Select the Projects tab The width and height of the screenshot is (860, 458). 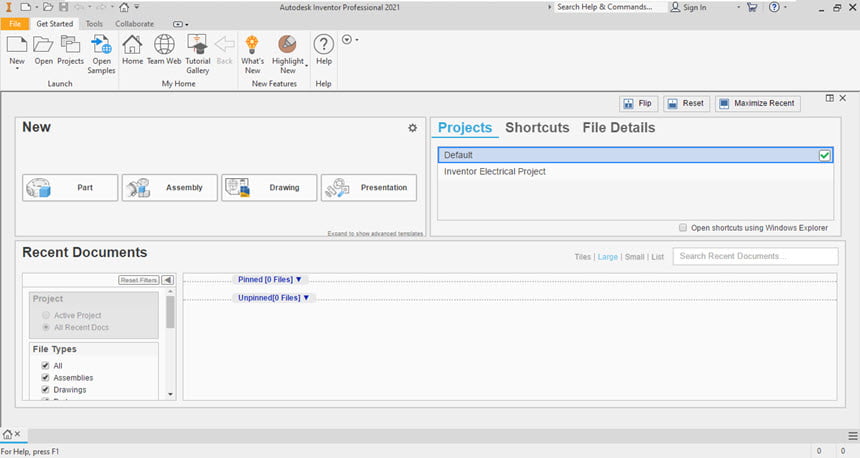coord(465,128)
